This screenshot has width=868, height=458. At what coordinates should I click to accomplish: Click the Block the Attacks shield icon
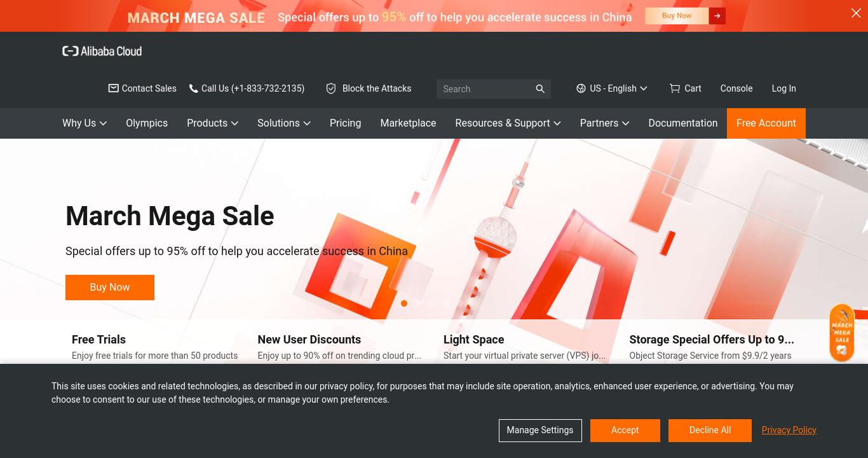tap(331, 88)
